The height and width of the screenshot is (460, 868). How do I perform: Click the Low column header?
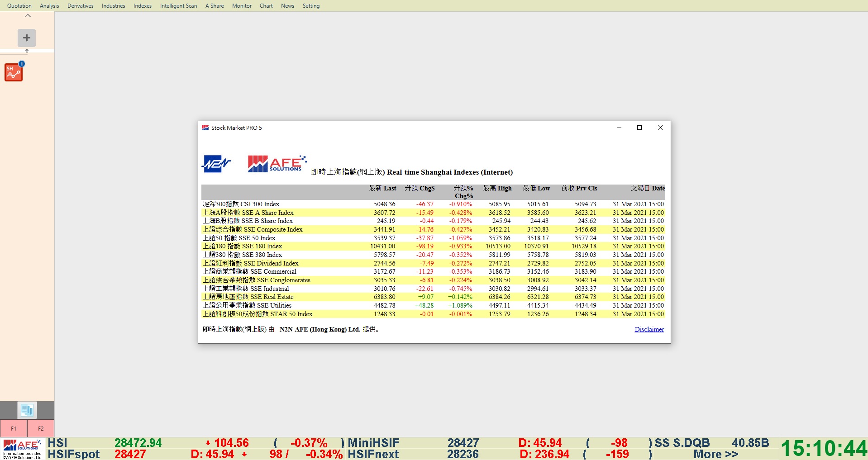536,188
